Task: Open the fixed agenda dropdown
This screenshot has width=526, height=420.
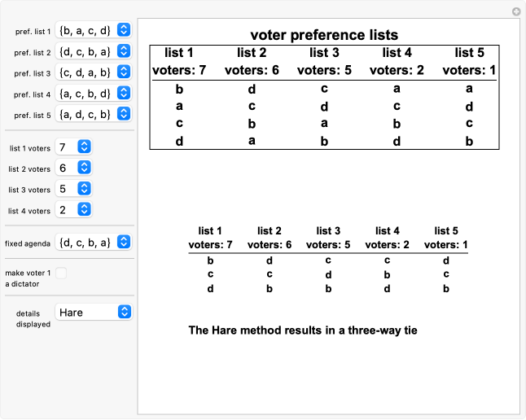Action: point(93,242)
